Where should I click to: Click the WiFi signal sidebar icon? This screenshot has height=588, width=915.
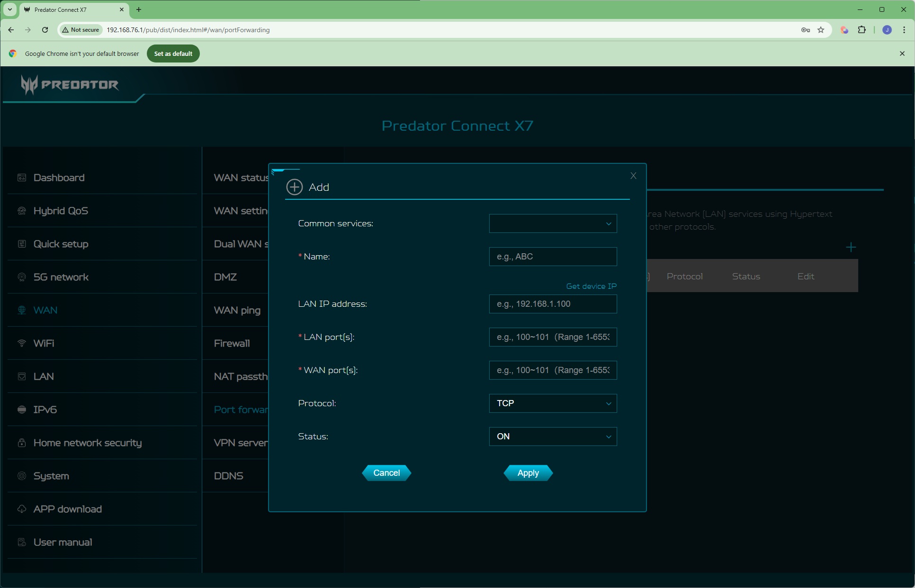pyautogui.click(x=22, y=343)
